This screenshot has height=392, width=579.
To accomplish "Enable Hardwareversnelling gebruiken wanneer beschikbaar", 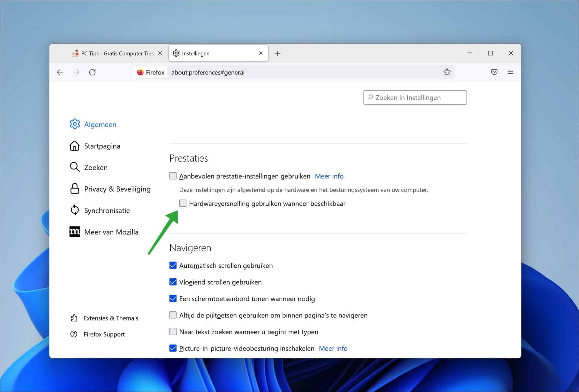I will click(x=183, y=204).
